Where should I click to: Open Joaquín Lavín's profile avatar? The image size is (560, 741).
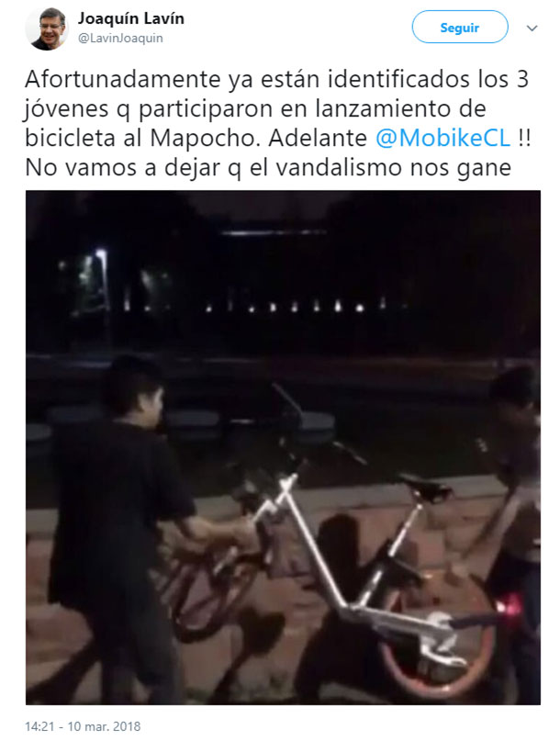point(47,28)
